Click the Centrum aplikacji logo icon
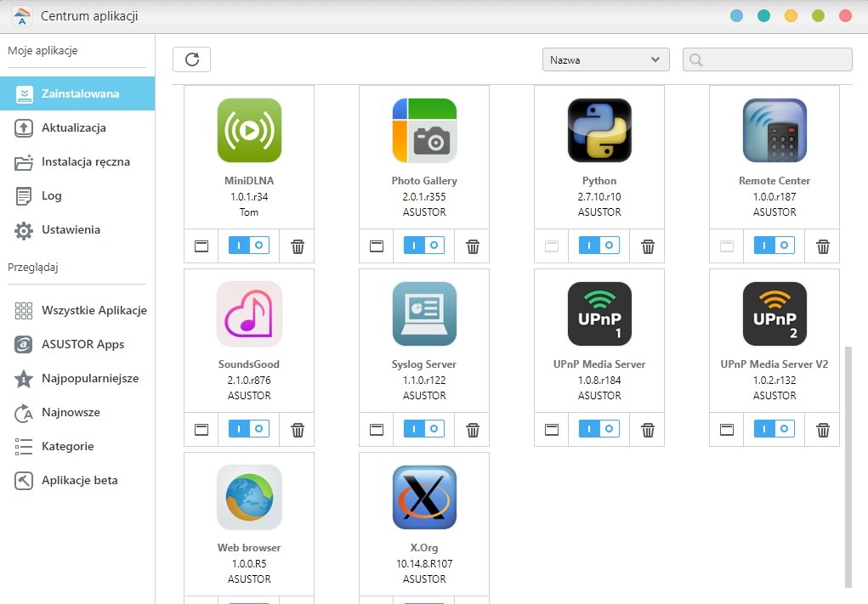Image resolution: width=868 pixels, height=604 pixels. [x=22, y=16]
